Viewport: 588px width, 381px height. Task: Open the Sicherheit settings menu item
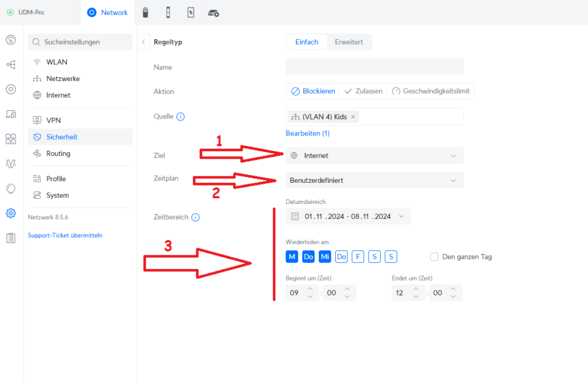pos(62,137)
